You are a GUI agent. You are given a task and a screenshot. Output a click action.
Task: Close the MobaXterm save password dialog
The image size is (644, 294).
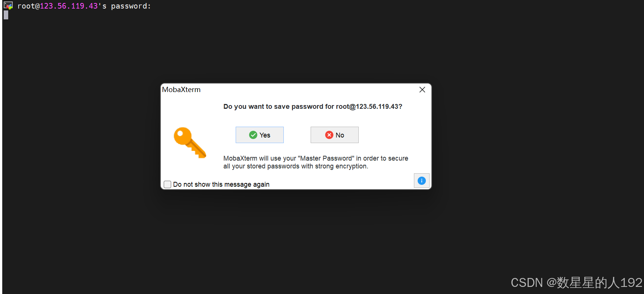422,90
